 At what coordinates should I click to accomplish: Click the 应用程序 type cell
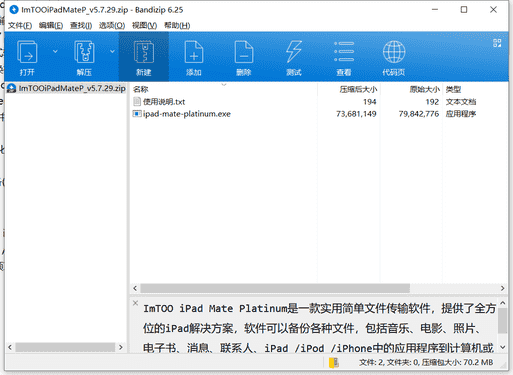coord(461,114)
